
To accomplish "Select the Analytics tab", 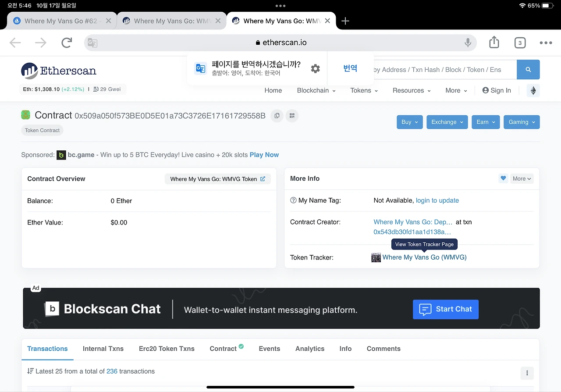I will tap(310, 349).
